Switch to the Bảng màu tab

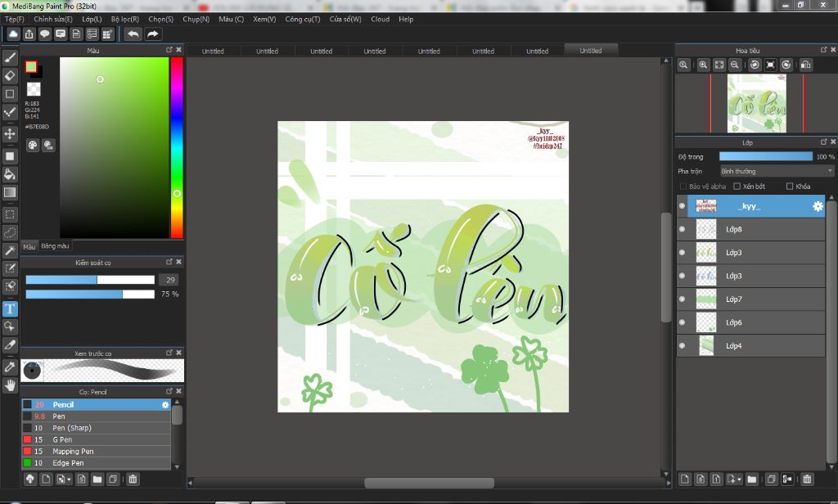55,246
